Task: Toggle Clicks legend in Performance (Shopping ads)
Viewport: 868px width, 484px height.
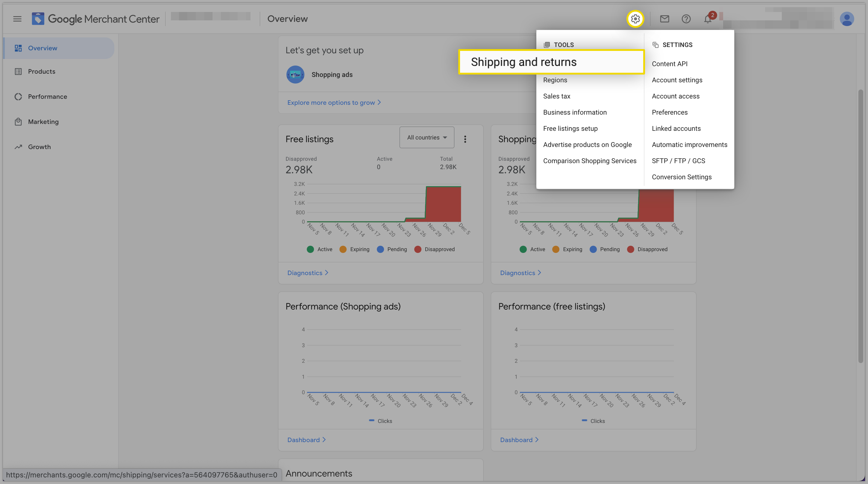Action: 380,421
